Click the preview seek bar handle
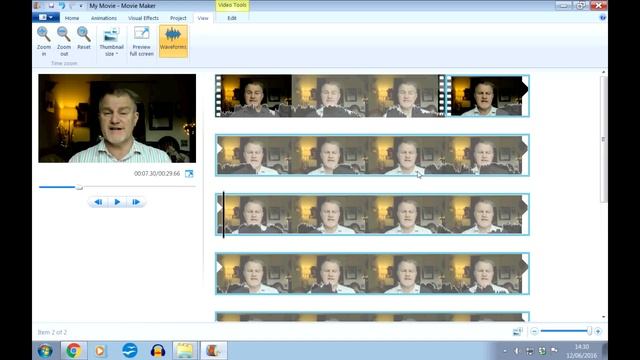 pos(79,187)
